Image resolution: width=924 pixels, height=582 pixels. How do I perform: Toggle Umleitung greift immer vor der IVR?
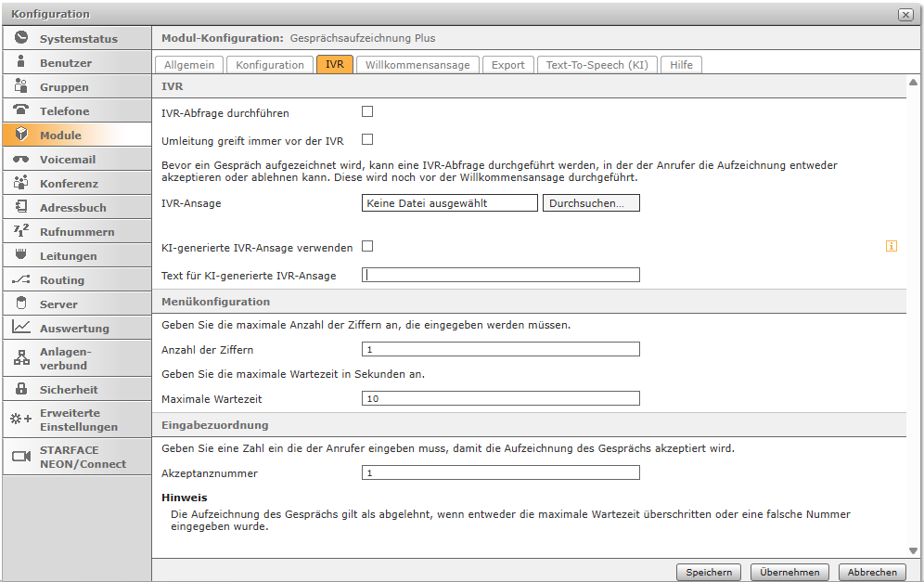pyautogui.click(x=367, y=139)
